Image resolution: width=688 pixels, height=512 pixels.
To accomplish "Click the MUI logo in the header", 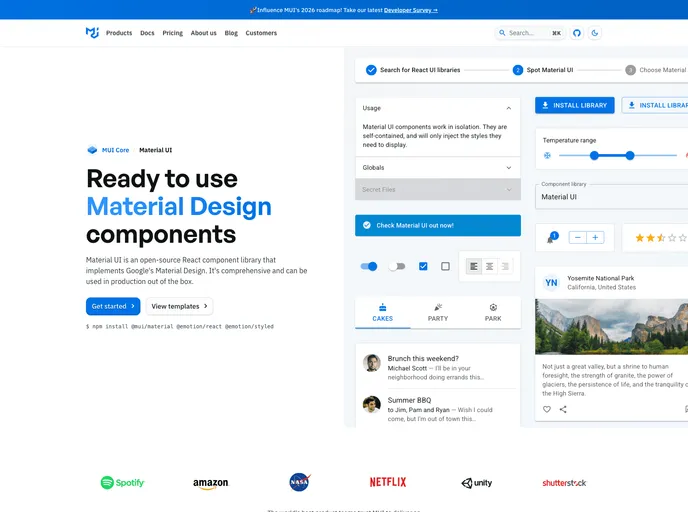I will [92, 33].
